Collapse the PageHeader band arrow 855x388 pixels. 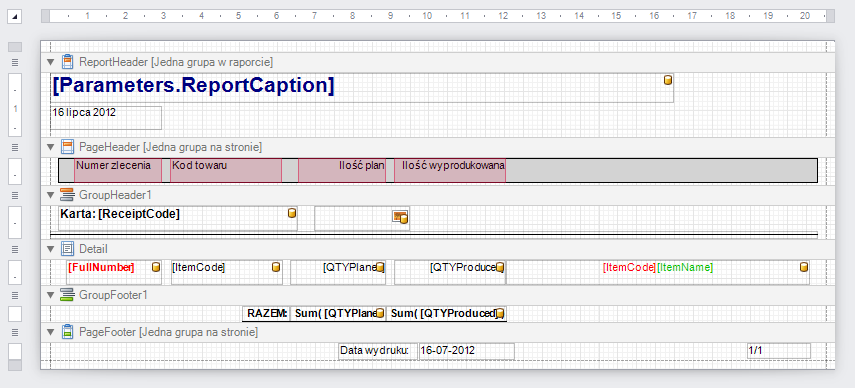[51, 147]
